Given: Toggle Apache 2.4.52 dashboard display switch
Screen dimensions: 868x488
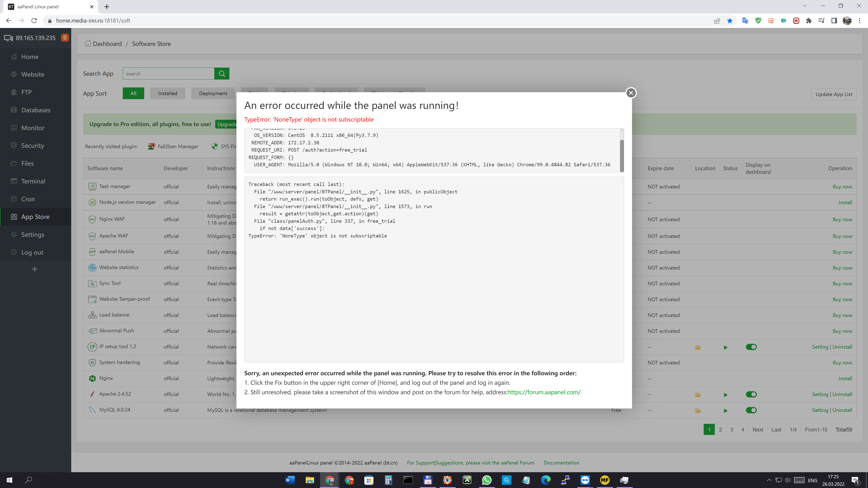Looking at the screenshot, I should [x=751, y=394].
